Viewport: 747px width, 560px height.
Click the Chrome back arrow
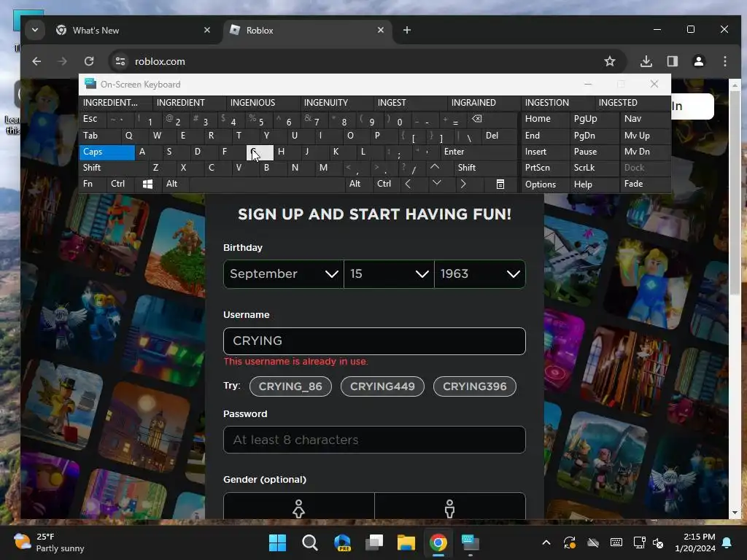(x=36, y=61)
